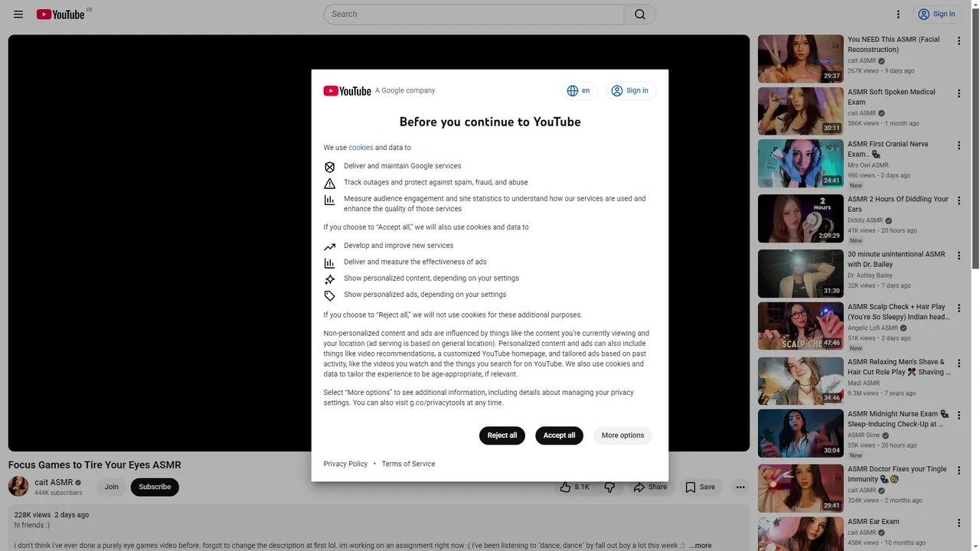Image resolution: width=980 pixels, height=551 pixels.
Task: Open options menu for 'ASMR Soft Spoken Medical Exam'
Action: (x=959, y=93)
